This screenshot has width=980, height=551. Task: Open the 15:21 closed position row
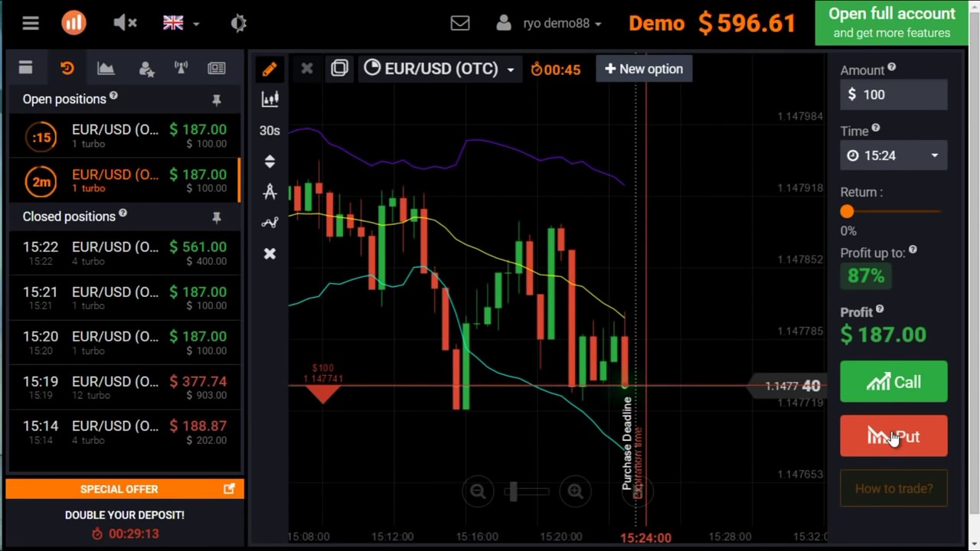point(125,298)
